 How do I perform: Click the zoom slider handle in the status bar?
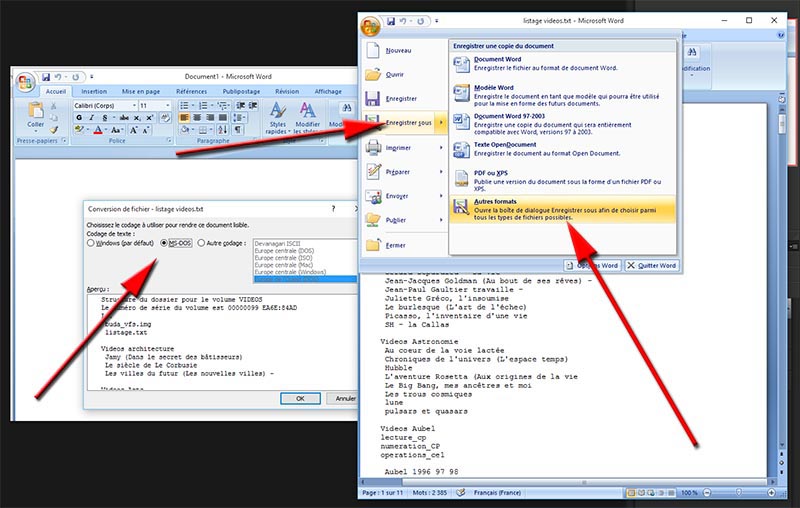click(739, 493)
